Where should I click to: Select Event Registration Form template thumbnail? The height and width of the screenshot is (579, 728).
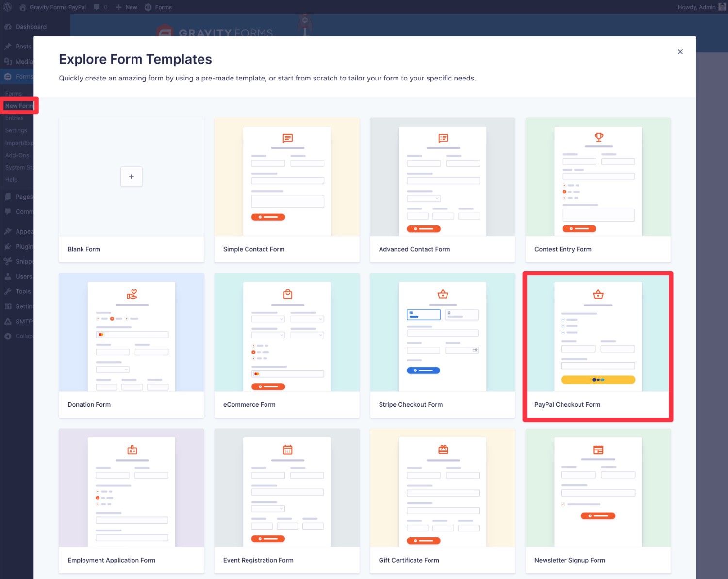pyautogui.click(x=287, y=488)
